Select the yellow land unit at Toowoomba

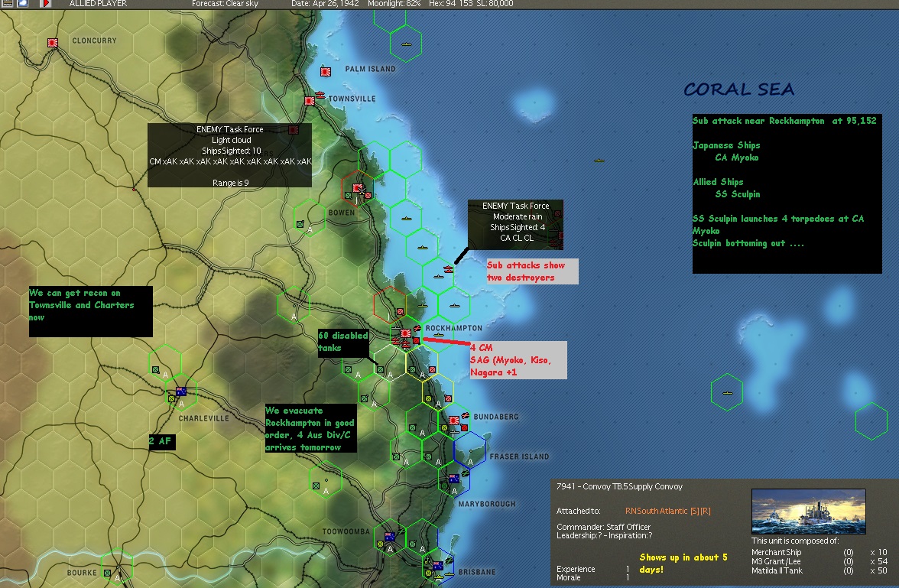[379, 543]
